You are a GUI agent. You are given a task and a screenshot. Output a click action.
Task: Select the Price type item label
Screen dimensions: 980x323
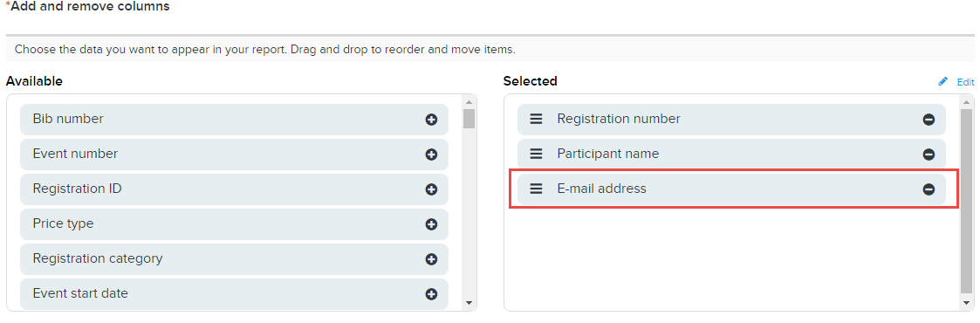click(63, 223)
